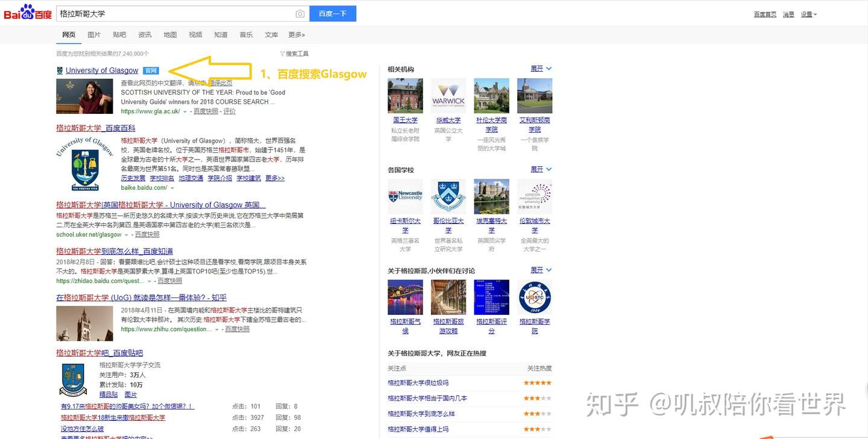Open the 更多» tab menu
The width and height of the screenshot is (868, 439).
[297, 35]
